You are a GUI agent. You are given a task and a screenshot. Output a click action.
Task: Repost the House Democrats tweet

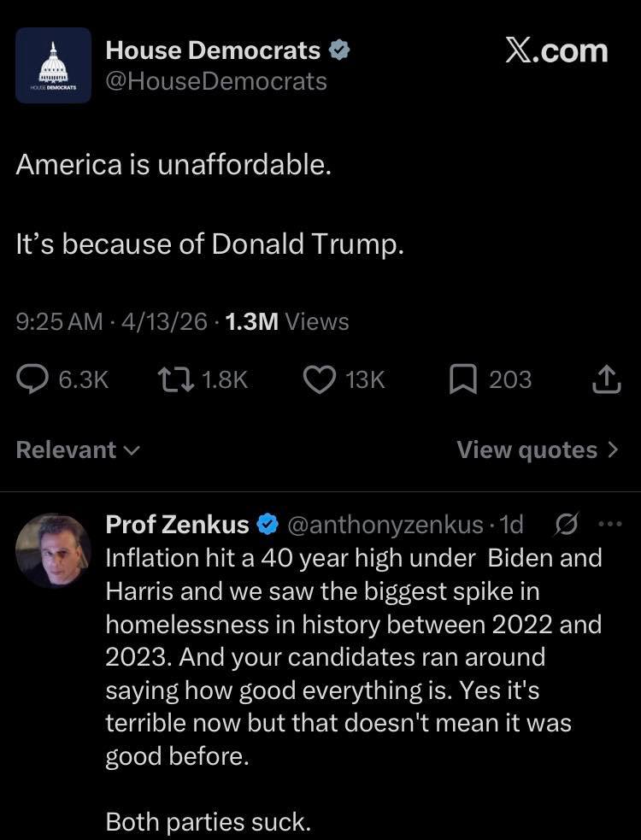click(175, 379)
